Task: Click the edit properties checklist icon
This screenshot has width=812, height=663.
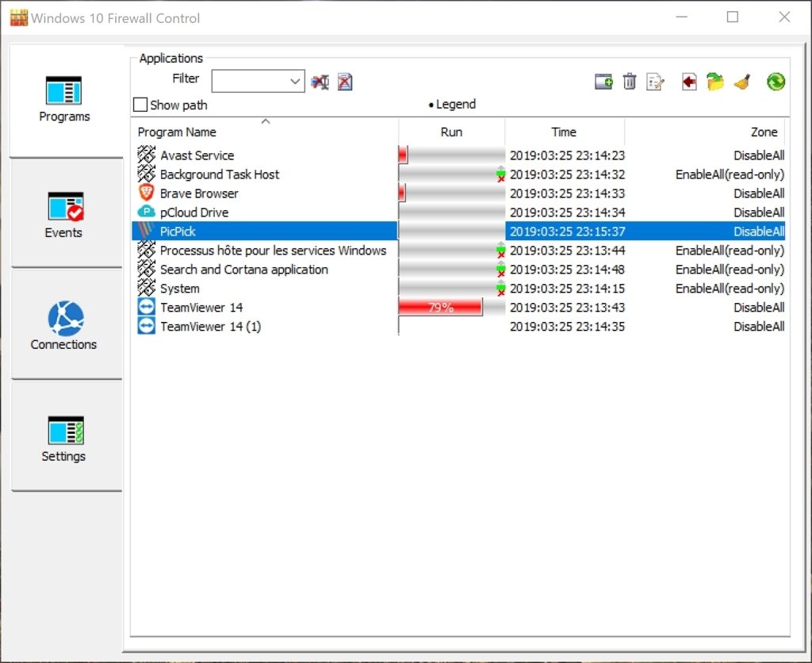Action: (x=655, y=82)
